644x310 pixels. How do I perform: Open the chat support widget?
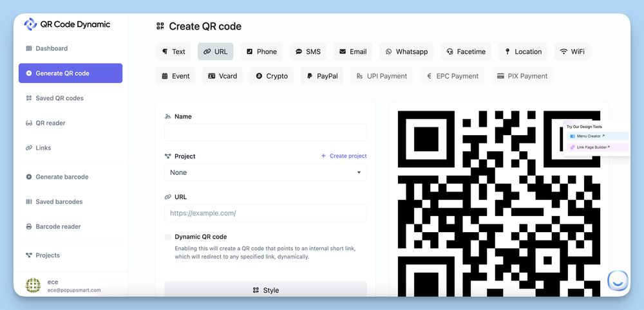(618, 281)
